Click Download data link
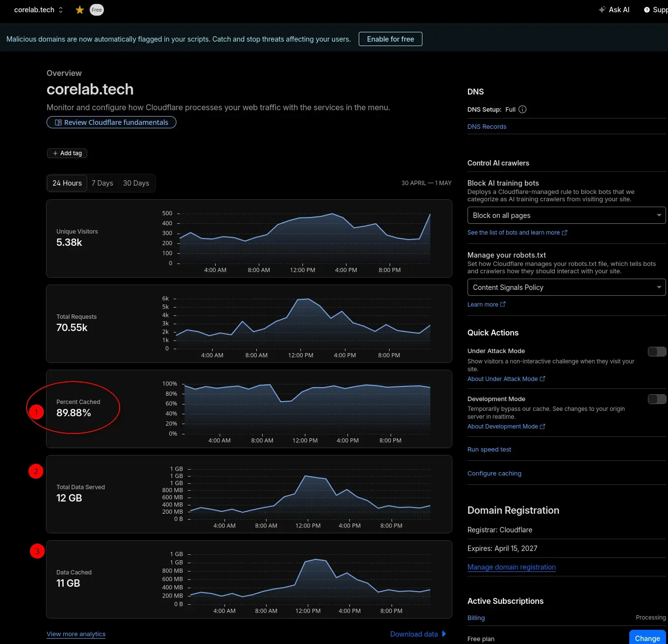 point(418,634)
